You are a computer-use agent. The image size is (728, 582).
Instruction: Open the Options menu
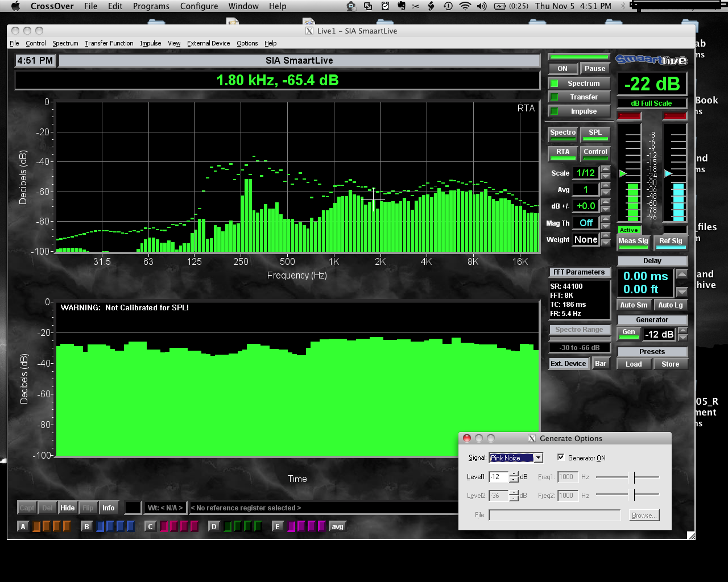(247, 43)
